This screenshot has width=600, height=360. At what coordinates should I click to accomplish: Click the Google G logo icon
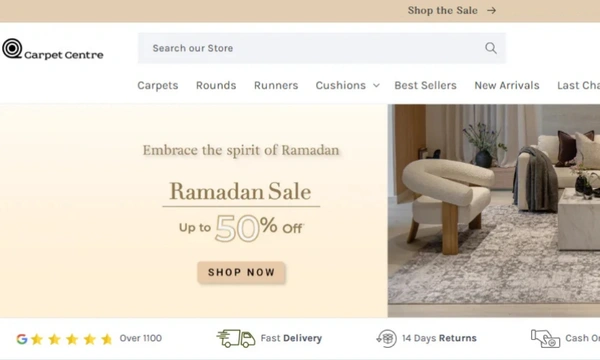point(22,339)
